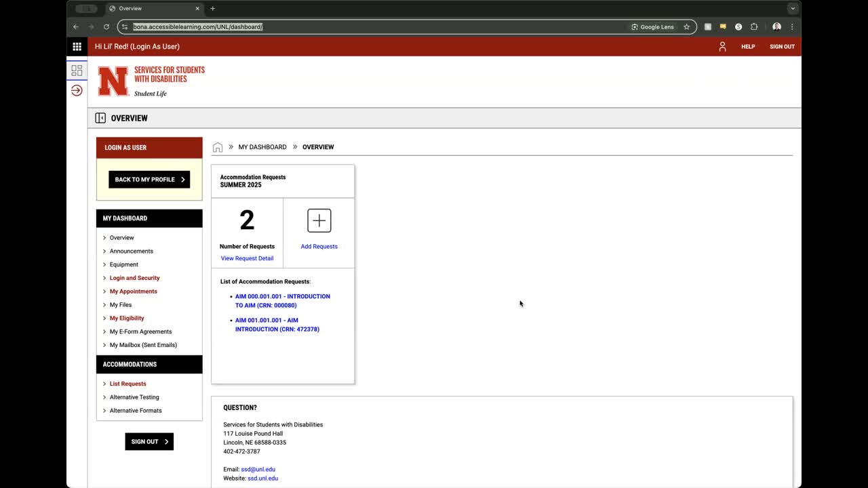Close the Overview browser tab

coord(198,9)
